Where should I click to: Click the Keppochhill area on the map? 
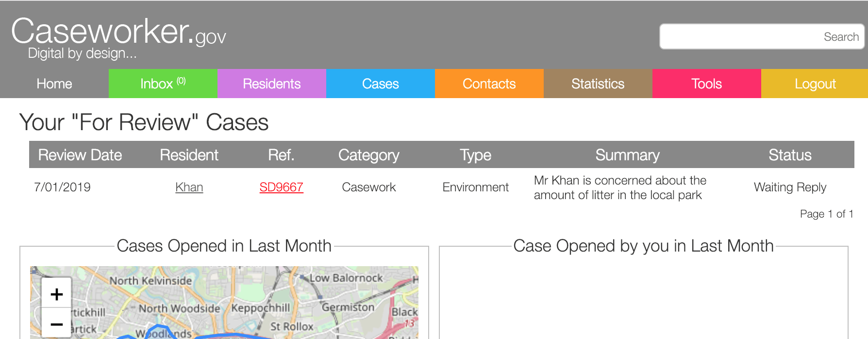tap(261, 308)
